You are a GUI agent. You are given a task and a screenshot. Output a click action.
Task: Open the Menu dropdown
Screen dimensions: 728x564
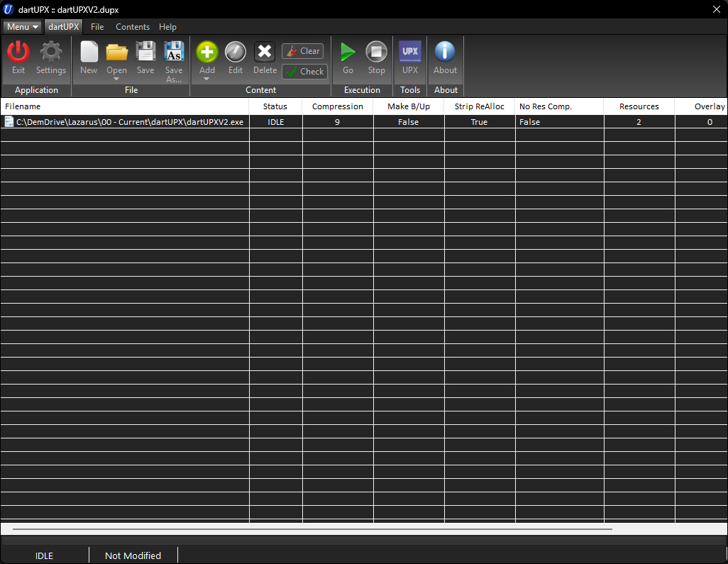point(22,27)
